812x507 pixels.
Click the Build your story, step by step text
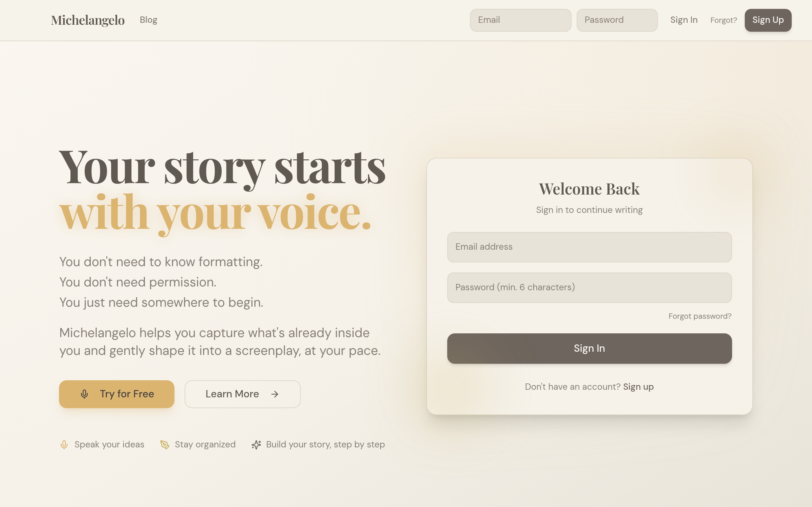pos(325,445)
